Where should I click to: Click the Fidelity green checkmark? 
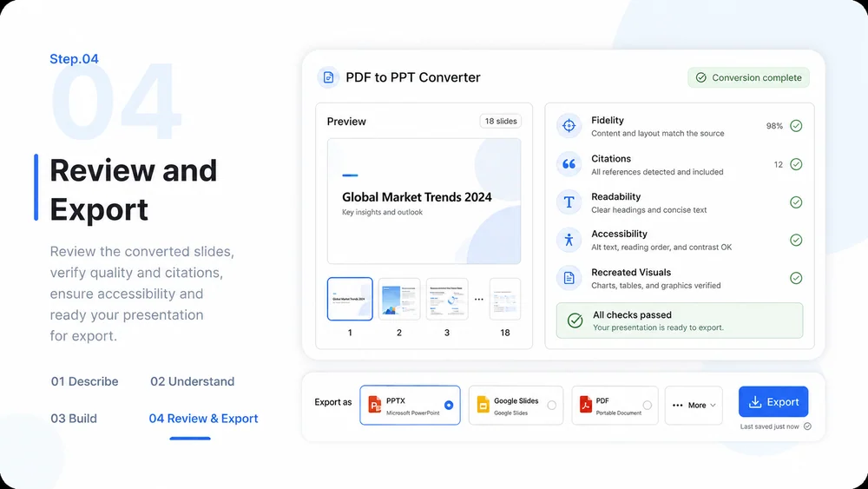[796, 126]
